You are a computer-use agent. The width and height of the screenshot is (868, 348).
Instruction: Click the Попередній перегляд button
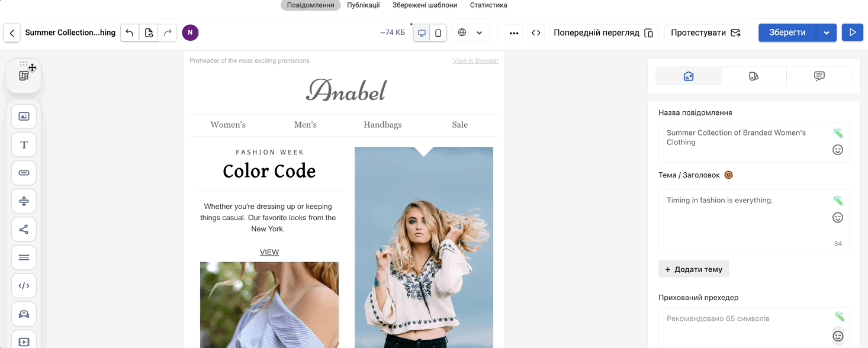pos(603,33)
